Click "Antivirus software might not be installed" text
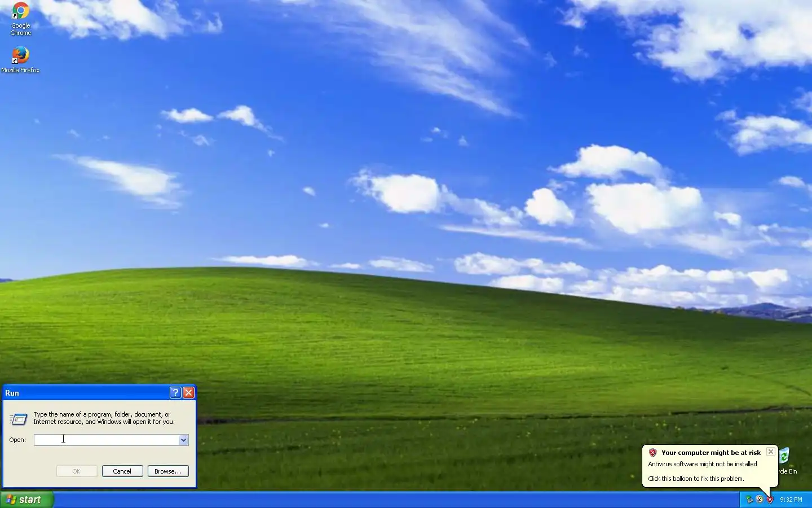Viewport: 812px width, 508px height. (703, 464)
